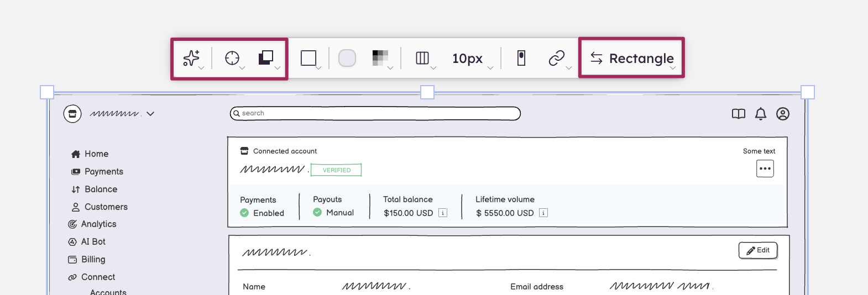The width and height of the screenshot is (868, 295).
Task: Click into the search field
Action: (376, 113)
